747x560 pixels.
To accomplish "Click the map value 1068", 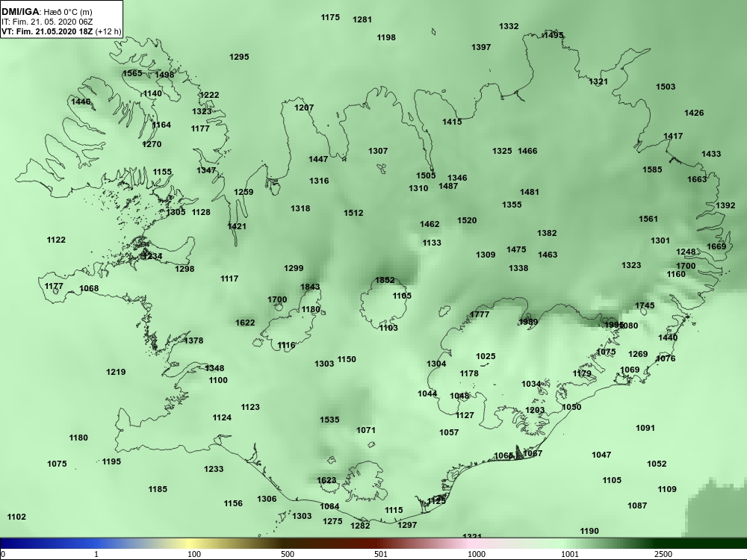I will (x=89, y=288).
